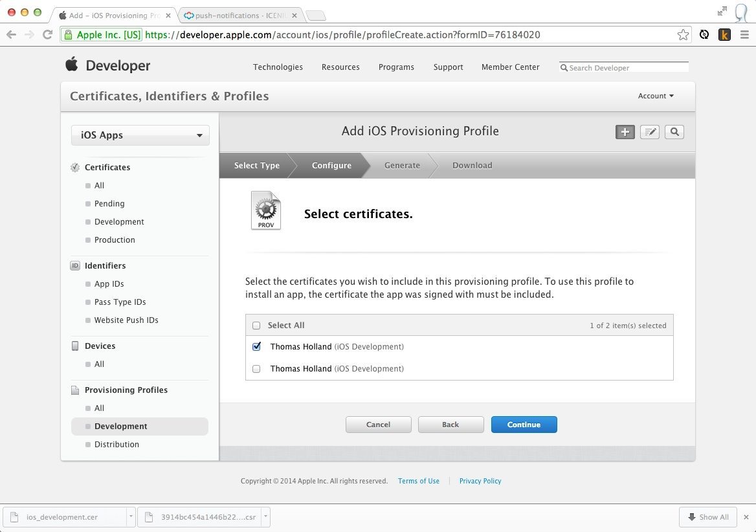The width and height of the screenshot is (756, 532).
Task: Check the second Thomas Holland certificate
Action: 256,369
